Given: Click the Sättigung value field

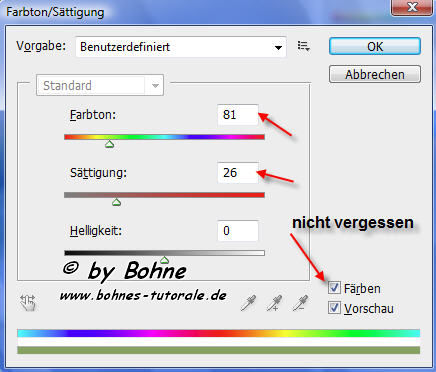Looking at the screenshot, I should pyautogui.click(x=238, y=173).
